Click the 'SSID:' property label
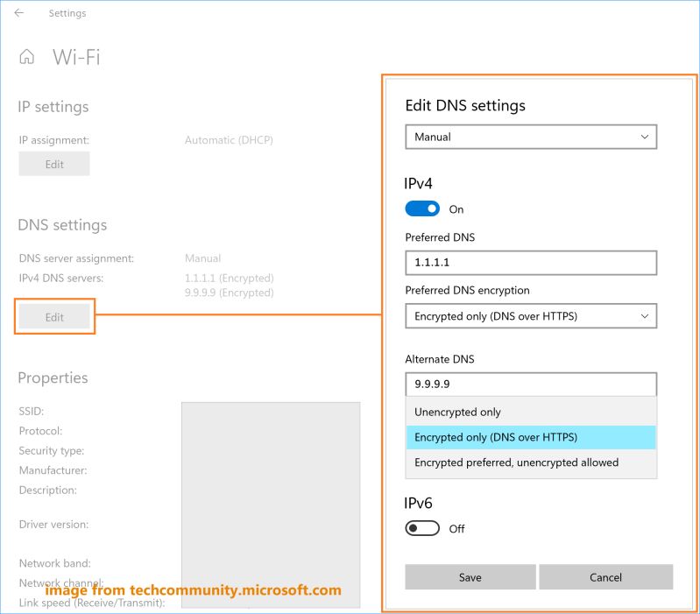The width and height of the screenshot is (700, 614). [32, 411]
